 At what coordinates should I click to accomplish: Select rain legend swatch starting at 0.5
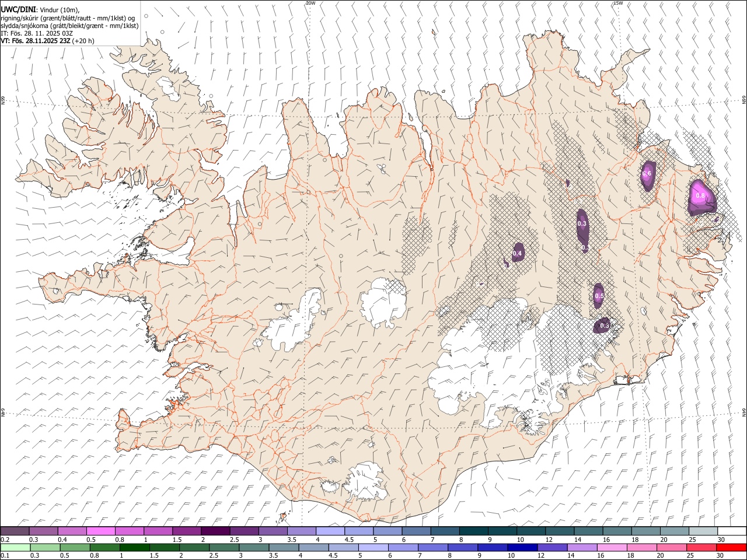click(75, 547)
